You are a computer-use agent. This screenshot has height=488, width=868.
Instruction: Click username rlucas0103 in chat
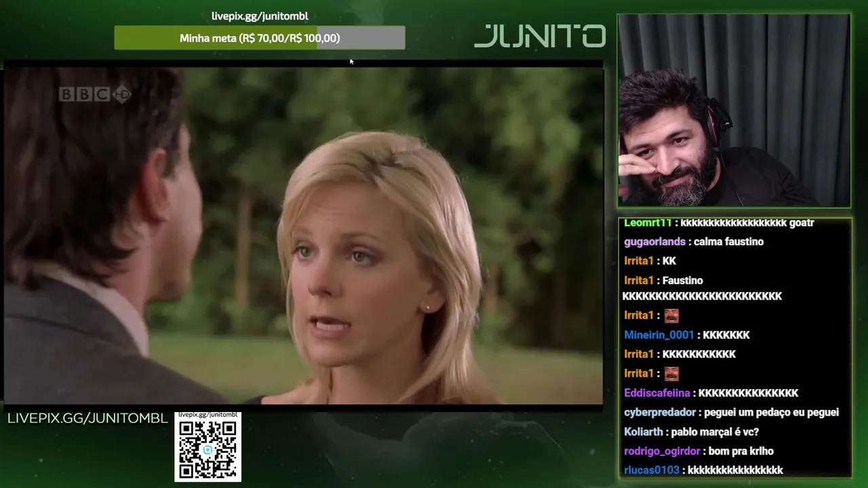652,470
